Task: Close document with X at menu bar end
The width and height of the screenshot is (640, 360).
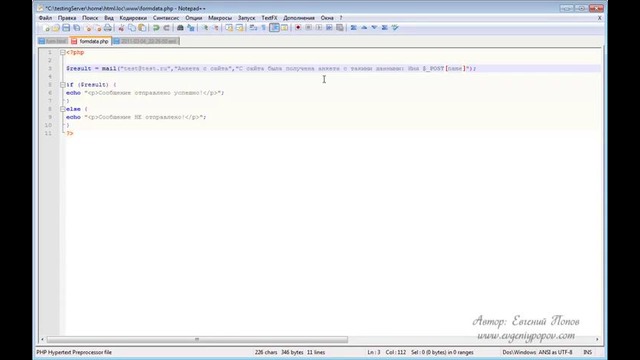Action: coord(600,18)
